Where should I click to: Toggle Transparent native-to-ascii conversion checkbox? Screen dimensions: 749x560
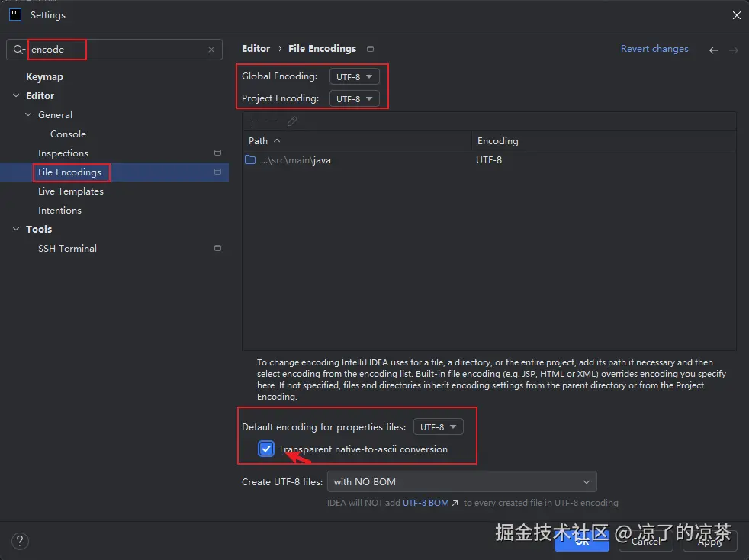[x=266, y=449]
